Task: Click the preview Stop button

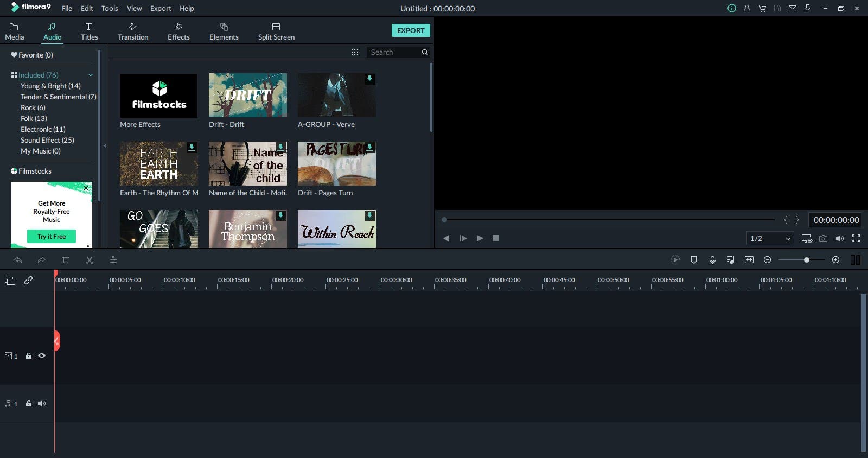Action: tap(496, 238)
